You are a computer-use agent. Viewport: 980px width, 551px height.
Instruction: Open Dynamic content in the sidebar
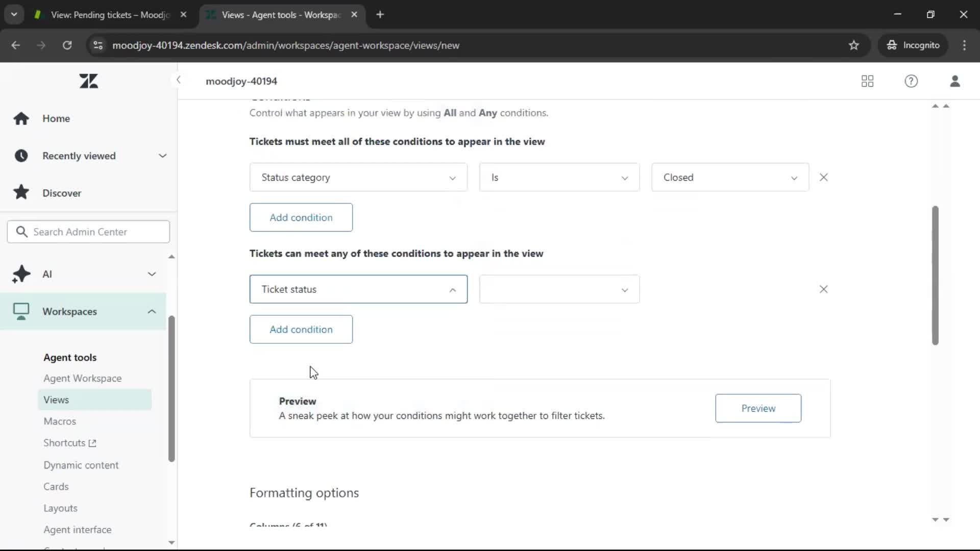coord(81,465)
